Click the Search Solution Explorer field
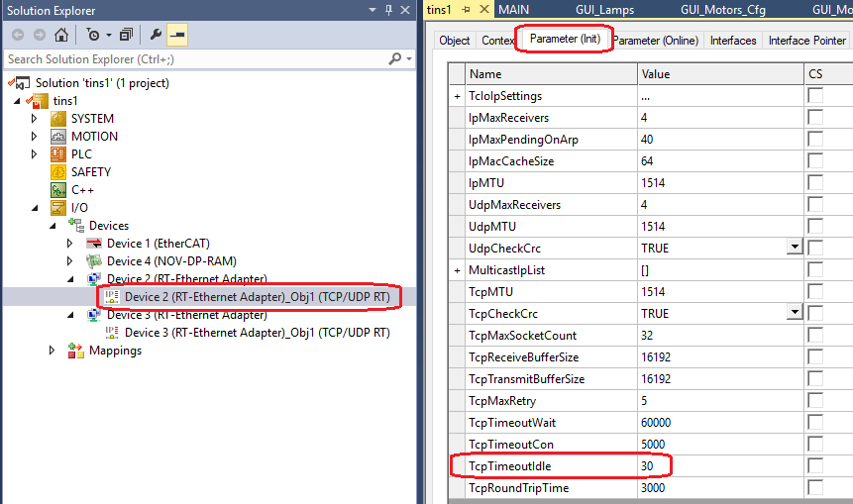 point(198,59)
